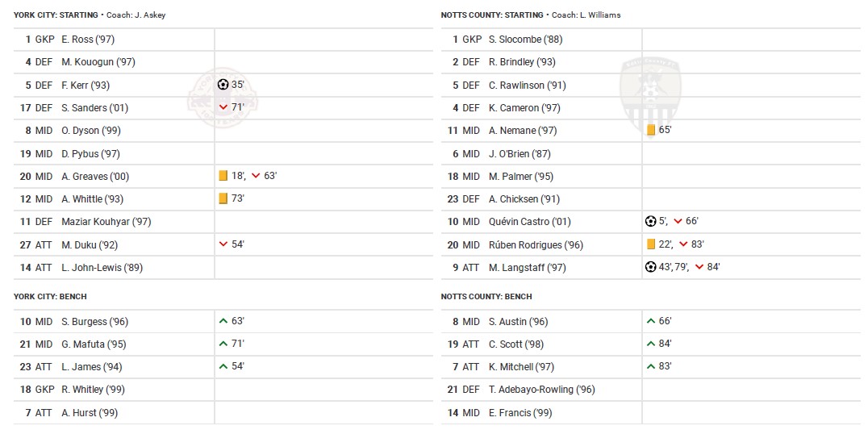868x434 pixels.
Task: Click M. Duku's substituted-off red arrow
Action: tap(223, 244)
